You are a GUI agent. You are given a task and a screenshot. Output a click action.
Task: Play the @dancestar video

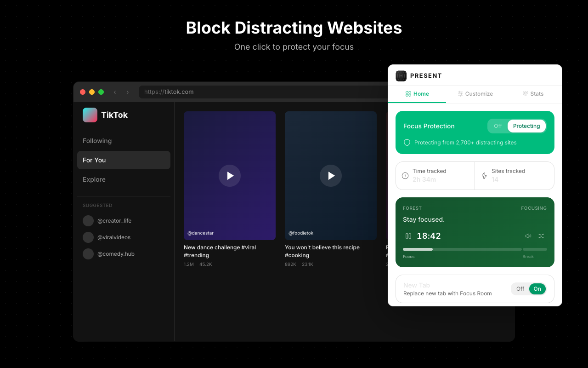point(230,176)
